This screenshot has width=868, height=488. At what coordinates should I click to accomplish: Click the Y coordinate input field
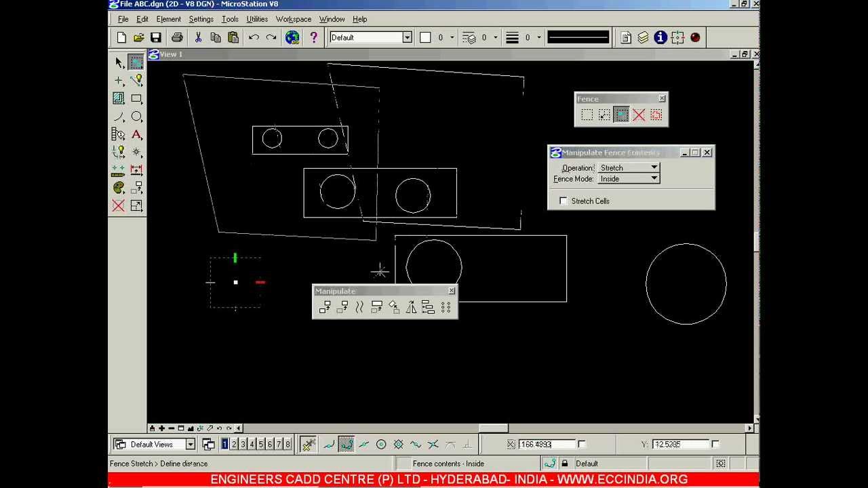coord(680,444)
